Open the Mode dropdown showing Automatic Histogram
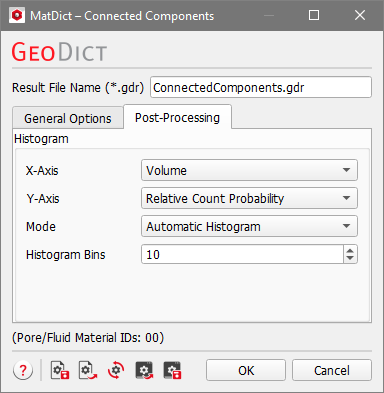The height and width of the screenshot is (393, 384). point(249,226)
